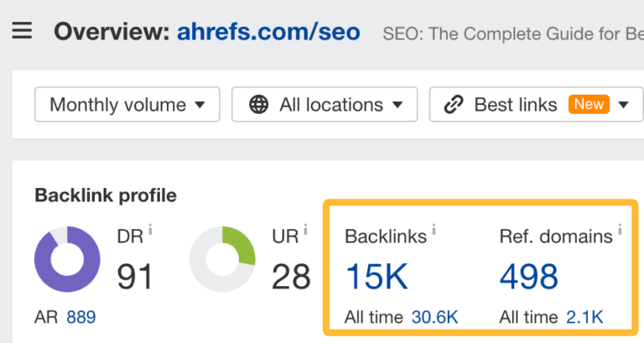This screenshot has height=343, width=644.
Task: Click the chain link icon in Best links
Action: [454, 105]
